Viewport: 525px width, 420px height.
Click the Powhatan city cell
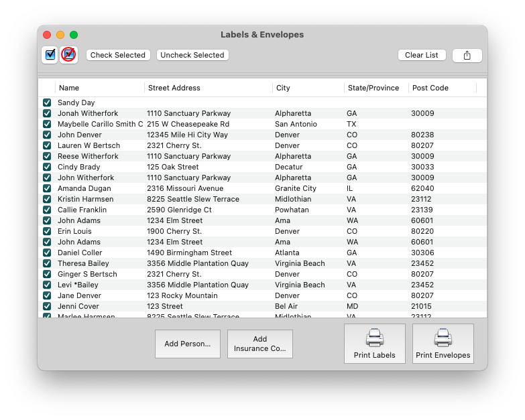(292, 210)
